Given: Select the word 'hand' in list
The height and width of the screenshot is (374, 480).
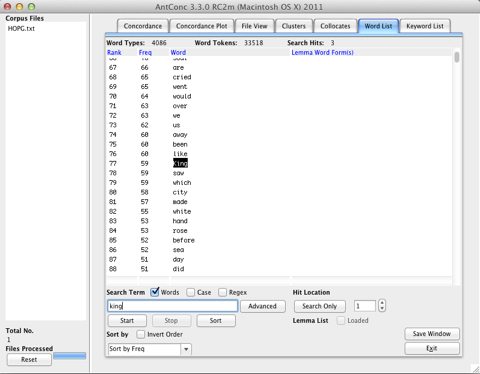Looking at the screenshot, I should (x=180, y=221).
